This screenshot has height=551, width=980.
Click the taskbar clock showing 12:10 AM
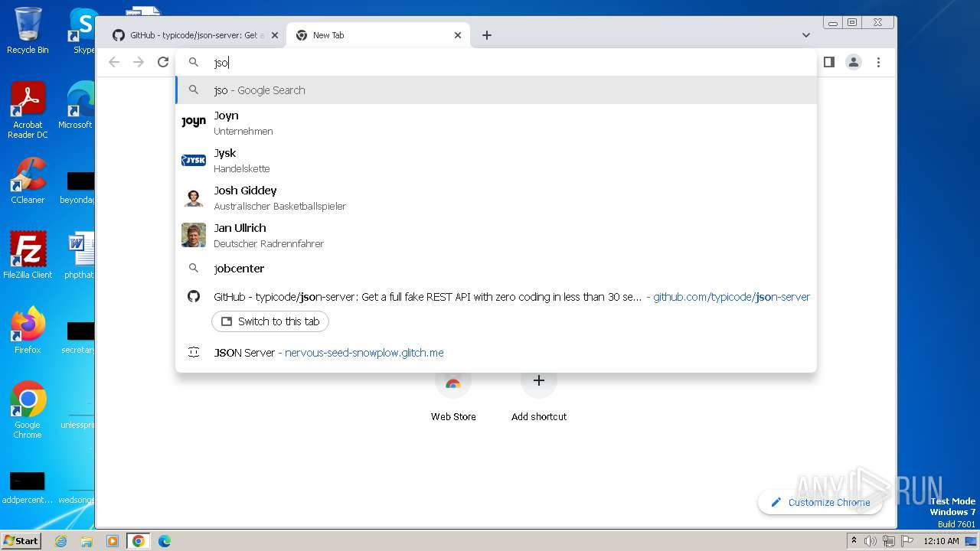[941, 541]
